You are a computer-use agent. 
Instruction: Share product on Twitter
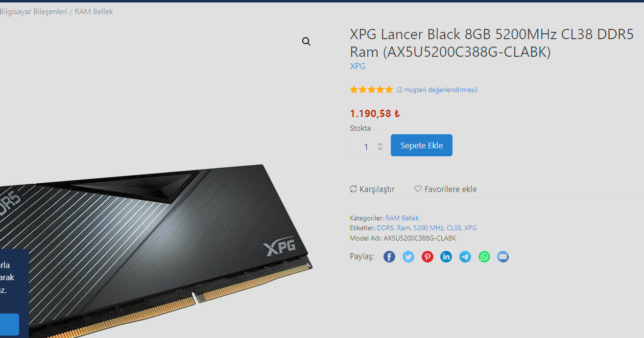(408, 257)
